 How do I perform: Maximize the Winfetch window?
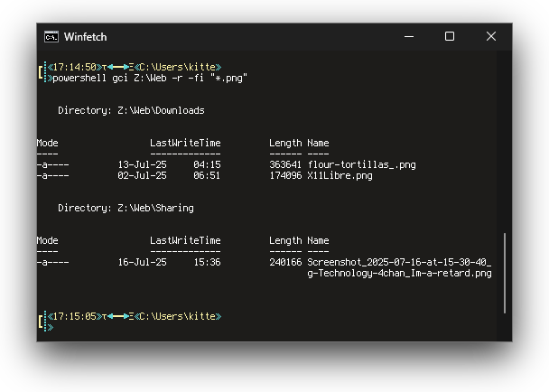coord(450,36)
